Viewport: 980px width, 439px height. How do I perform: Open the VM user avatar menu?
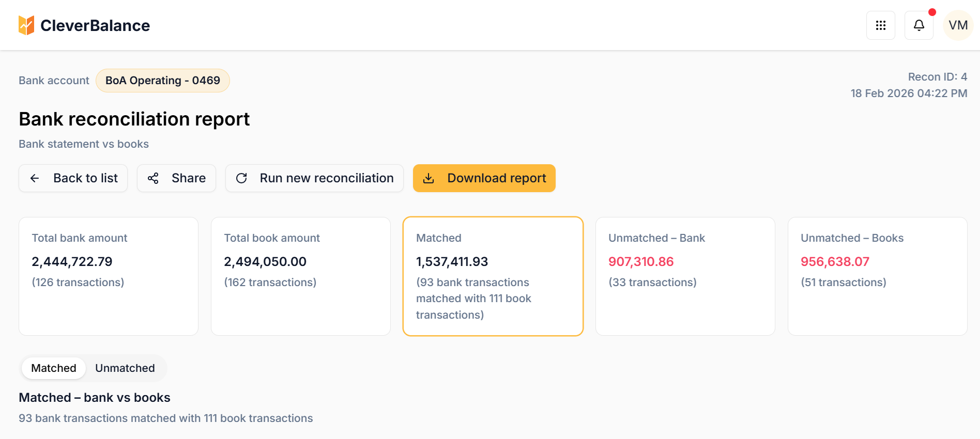click(958, 25)
